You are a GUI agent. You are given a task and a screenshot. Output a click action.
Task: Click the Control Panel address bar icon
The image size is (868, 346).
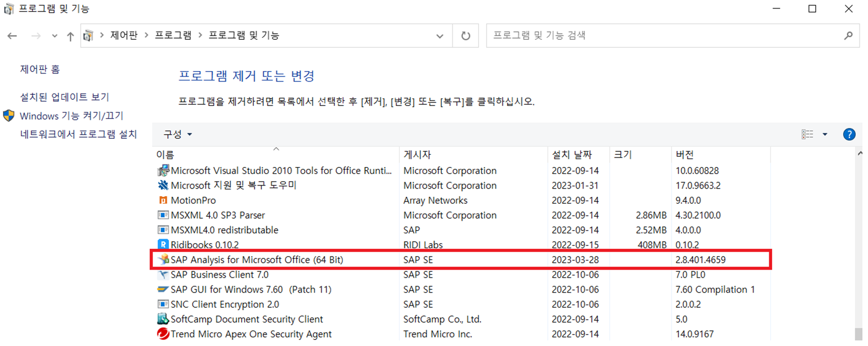tap(88, 35)
